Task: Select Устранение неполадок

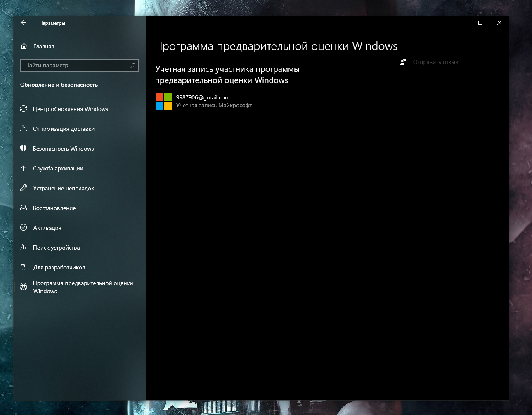Action: point(79,188)
